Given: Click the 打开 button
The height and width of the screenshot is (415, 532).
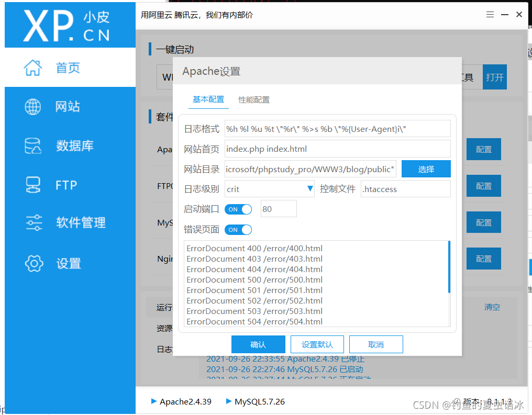Looking at the screenshot, I should 495,77.
